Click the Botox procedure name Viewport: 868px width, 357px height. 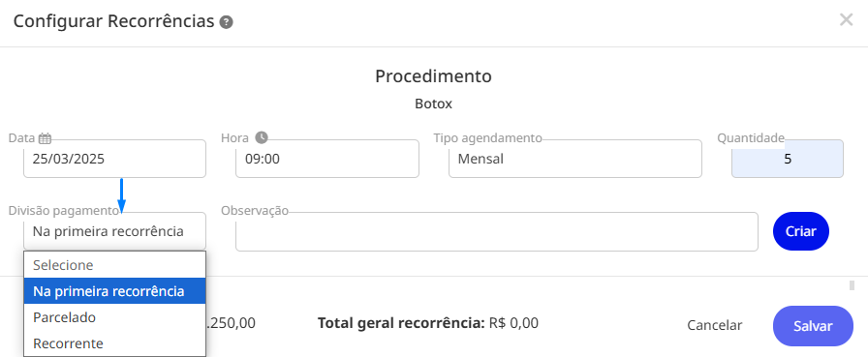433,104
